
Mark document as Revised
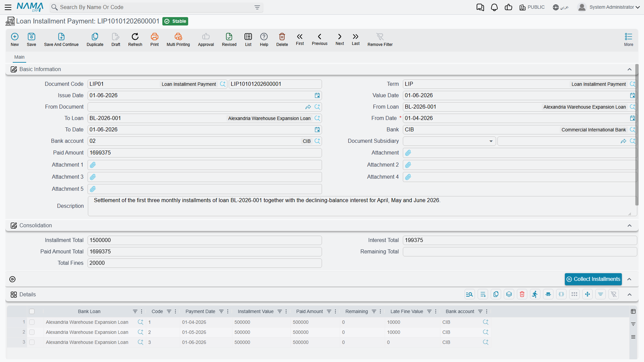[x=229, y=39]
